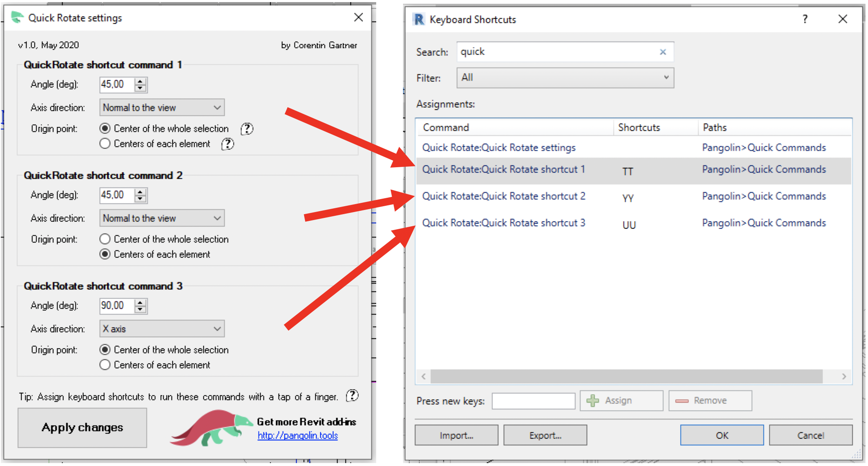Click the Press new keys input field
This screenshot has width=868, height=466.
[533, 401]
